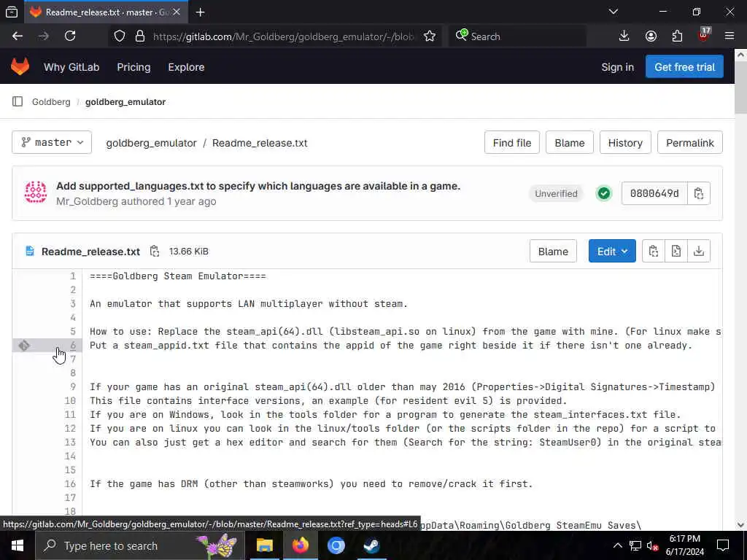Click the green pipeline passed status icon
Viewport: 747px width, 560px height.
pyautogui.click(x=603, y=193)
